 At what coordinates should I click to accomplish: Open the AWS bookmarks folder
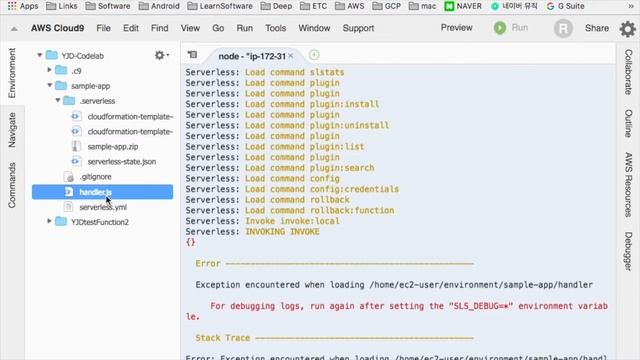pos(349,6)
